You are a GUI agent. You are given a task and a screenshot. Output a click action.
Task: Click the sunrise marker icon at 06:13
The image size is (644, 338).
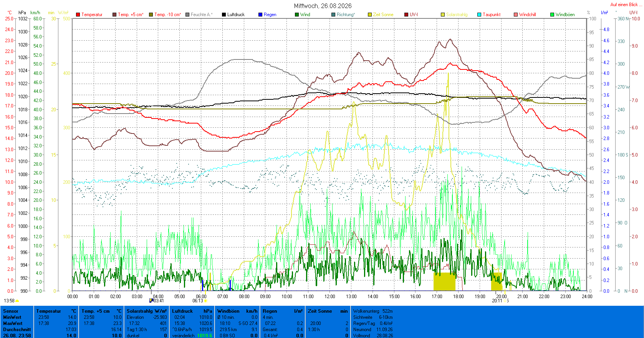[x=205, y=301]
